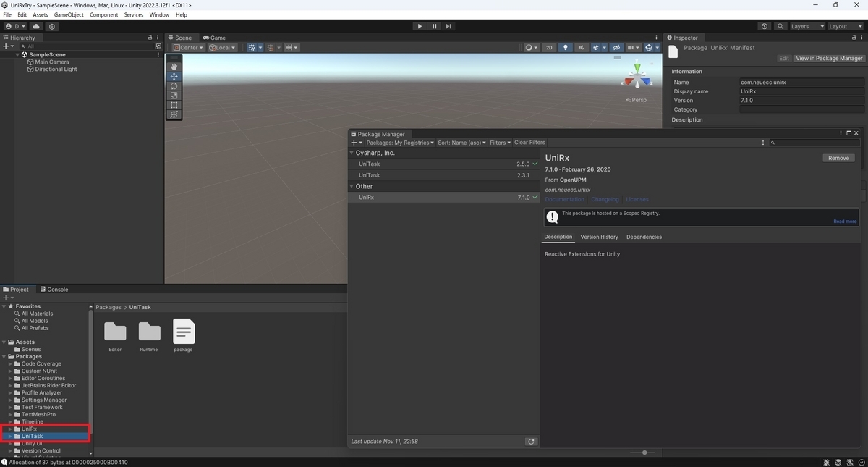The height and width of the screenshot is (467, 868).
Task: Toggle 2D view mode
Action: click(549, 48)
